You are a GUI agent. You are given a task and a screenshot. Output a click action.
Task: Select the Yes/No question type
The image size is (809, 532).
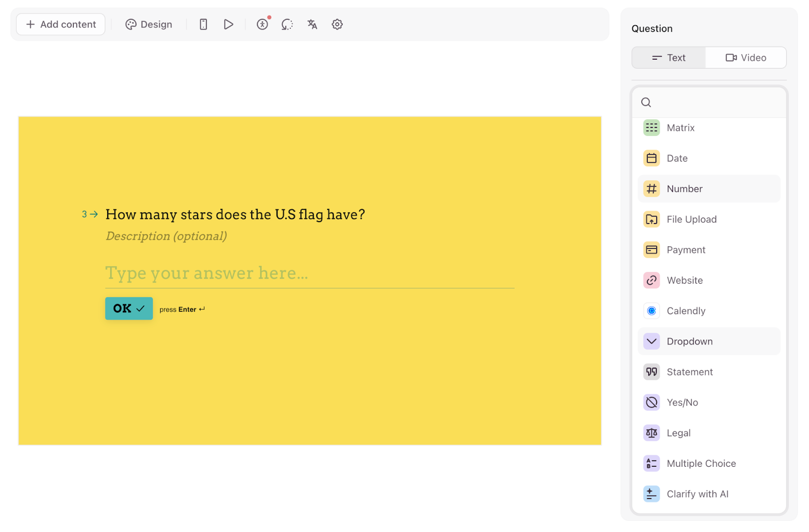(x=709, y=403)
